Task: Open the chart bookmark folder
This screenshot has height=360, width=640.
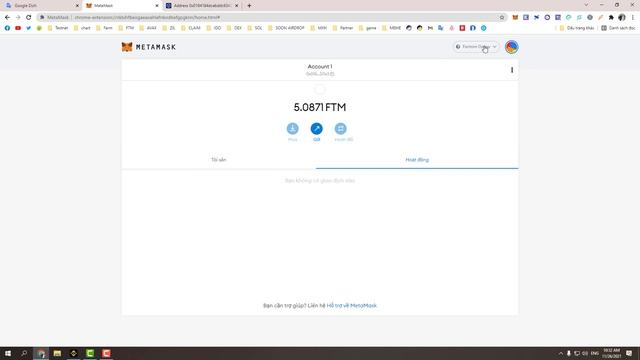Action: tap(82, 28)
